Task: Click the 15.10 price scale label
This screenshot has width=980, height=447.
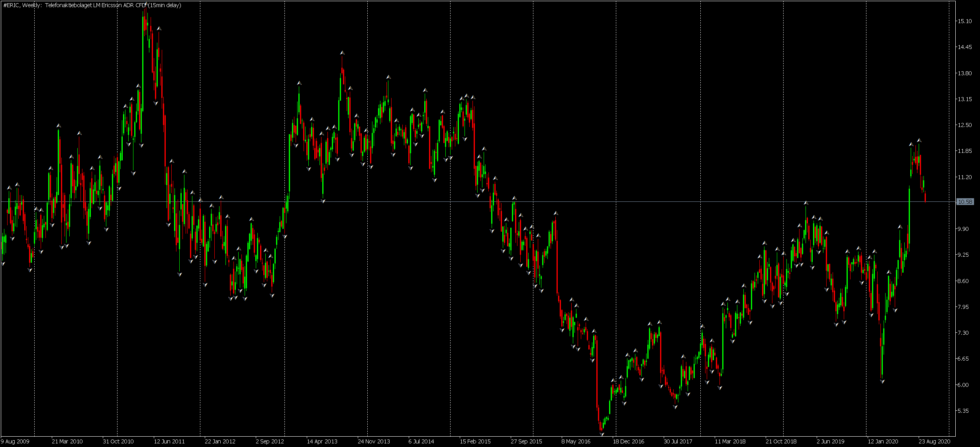Action: tap(964, 21)
